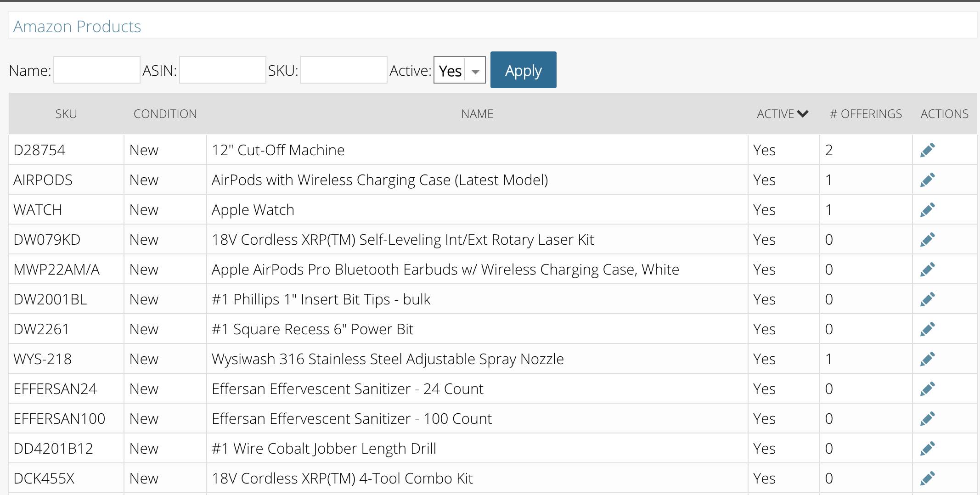
Task: Click Effersan Effervescent Sanitizer - 24 Count
Action: (347, 389)
